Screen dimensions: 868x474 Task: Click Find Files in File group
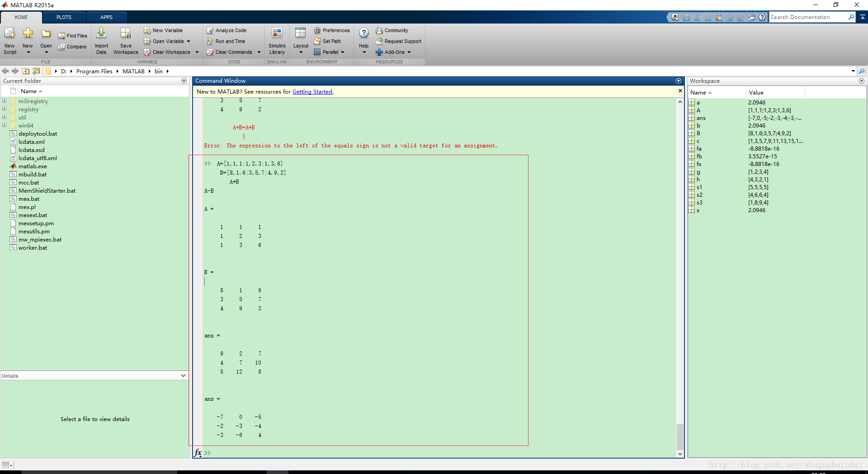72,36
